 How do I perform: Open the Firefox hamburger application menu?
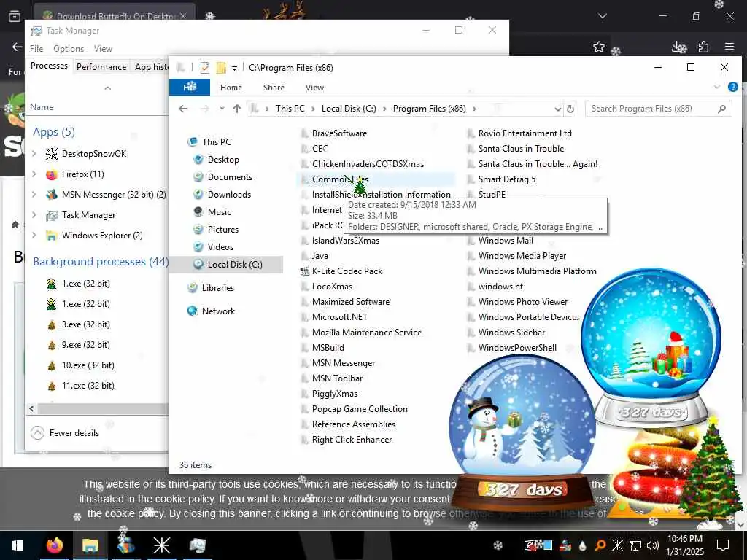point(729,47)
